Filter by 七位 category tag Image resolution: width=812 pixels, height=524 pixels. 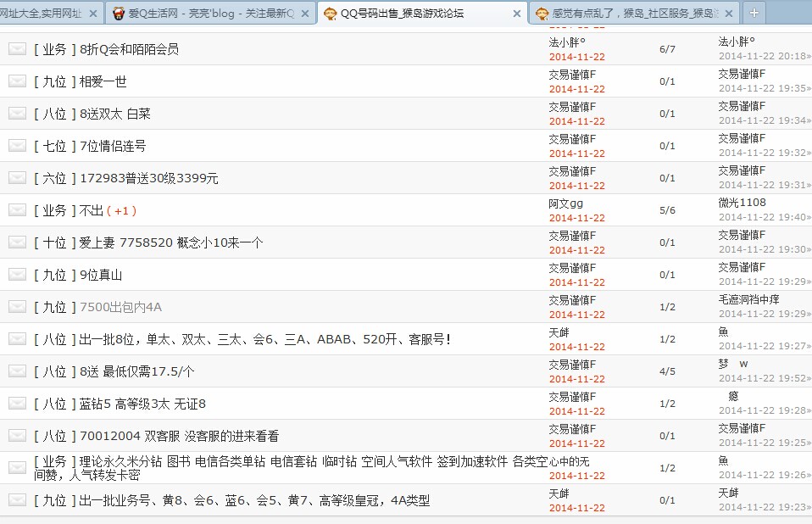(x=55, y=146)
